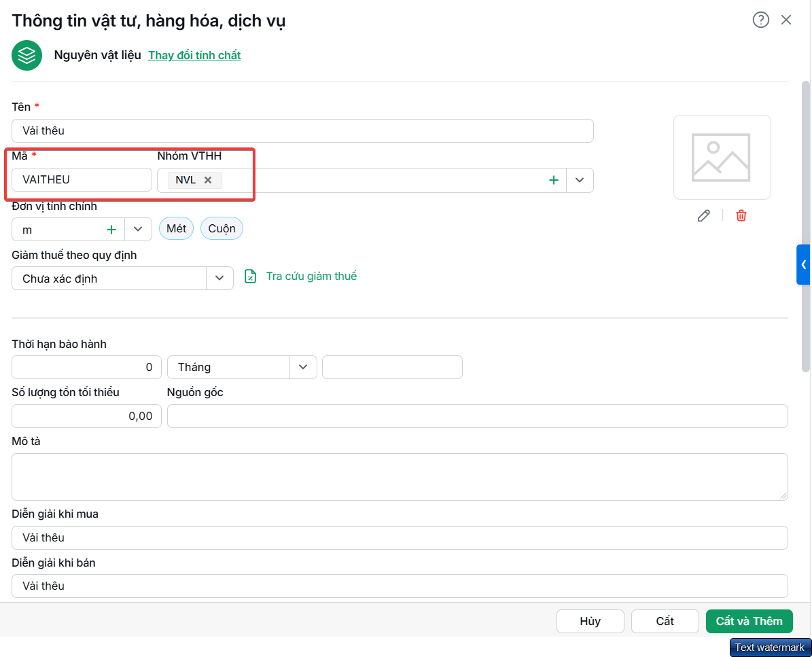Click the Mô tả text area
Image resolution: width=812 pixels, height=657 pixels.
coord(400,477)
